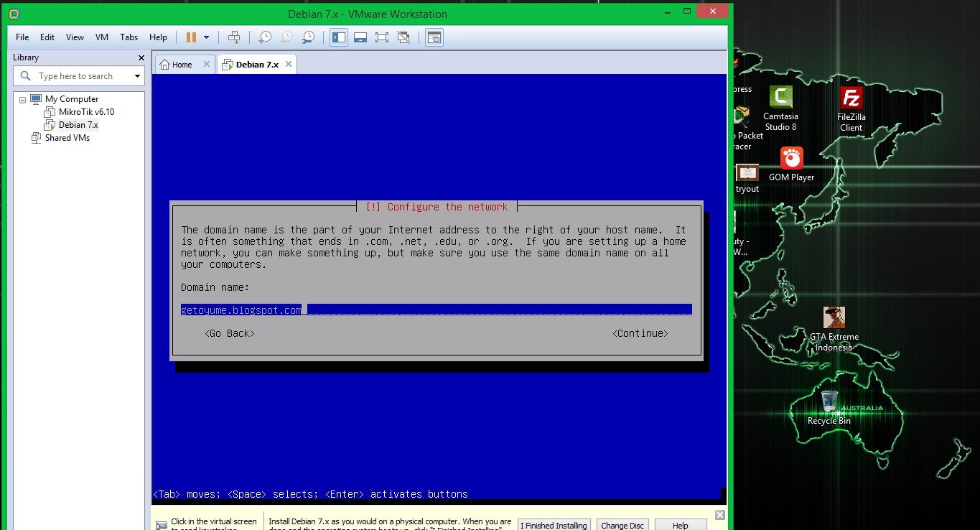Close the Home tab

click(x=207, y=64)
